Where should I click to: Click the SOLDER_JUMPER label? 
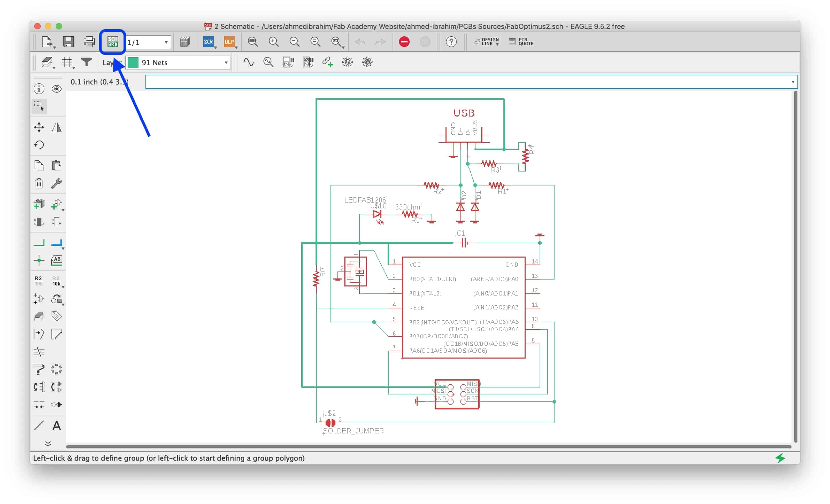(x=353, y=431)
